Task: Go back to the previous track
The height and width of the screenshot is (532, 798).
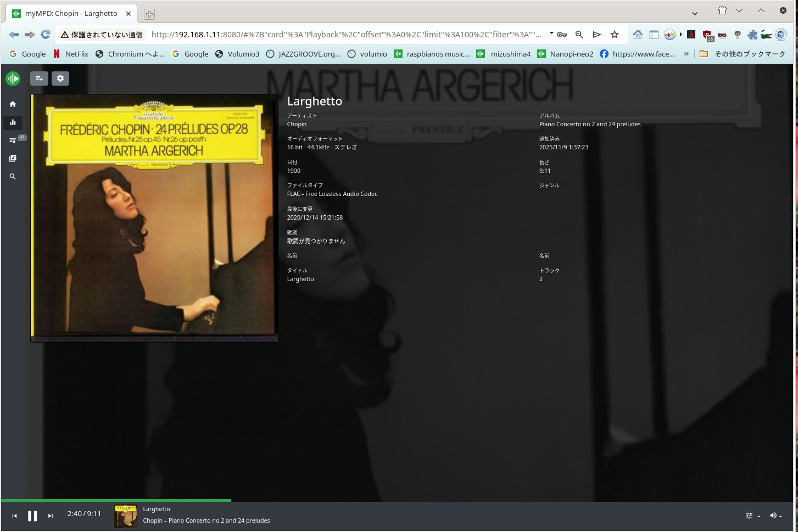Action: tap(15, 516)
